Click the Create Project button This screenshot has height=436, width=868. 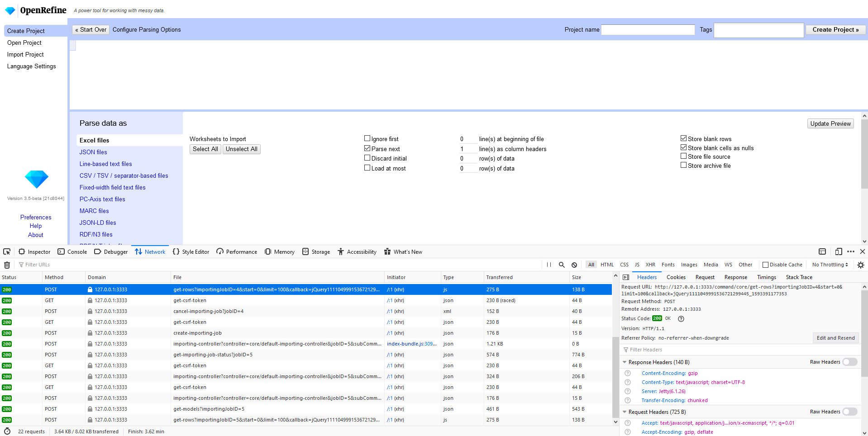[x=835, y=29]
